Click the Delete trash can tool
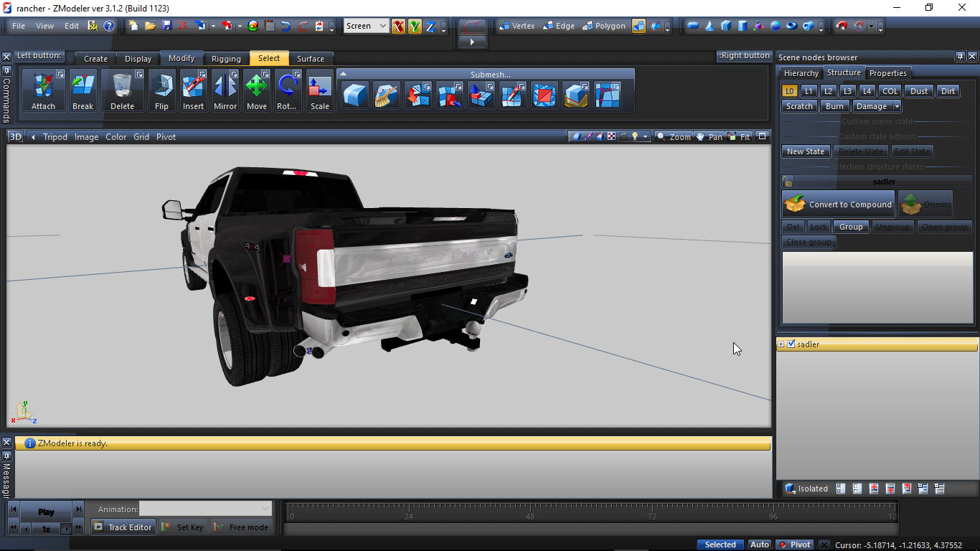The image size is (980, 551). [x=122, y=90]
